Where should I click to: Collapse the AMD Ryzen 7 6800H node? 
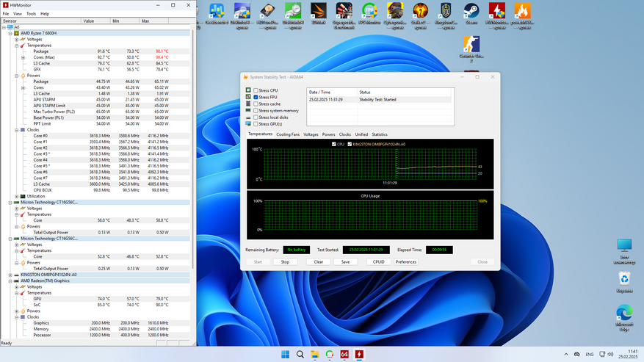coord(10,33)
